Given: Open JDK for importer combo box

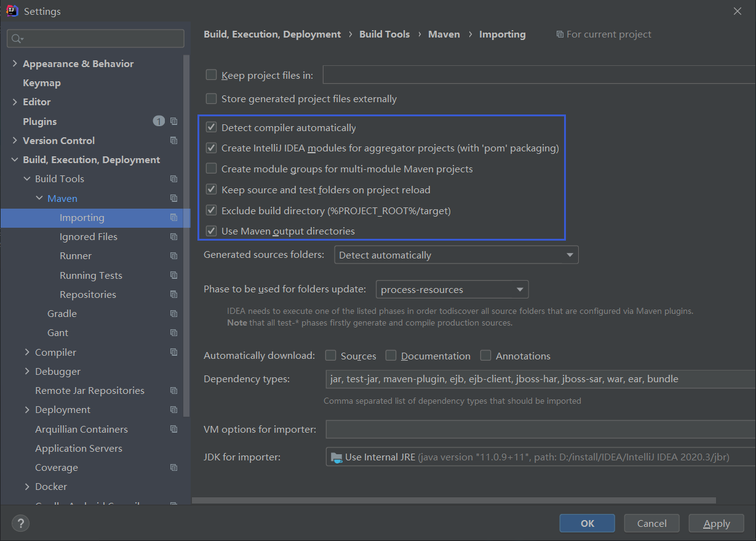Looking at the screenshot, I should [x=541, y=457].
